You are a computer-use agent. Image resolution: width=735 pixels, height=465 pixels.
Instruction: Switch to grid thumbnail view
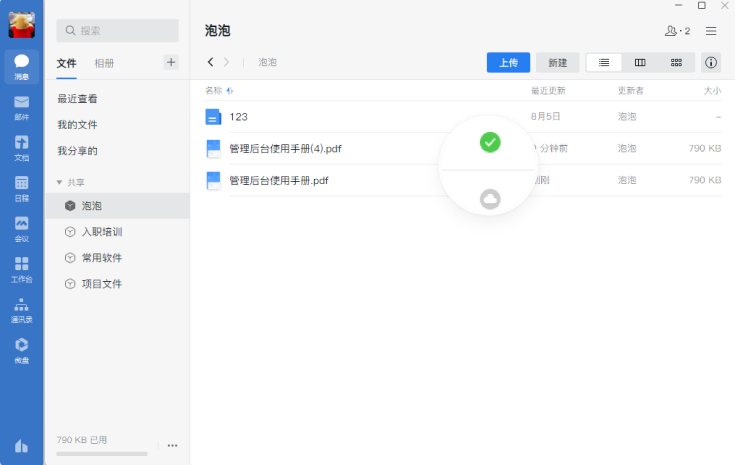676,62
